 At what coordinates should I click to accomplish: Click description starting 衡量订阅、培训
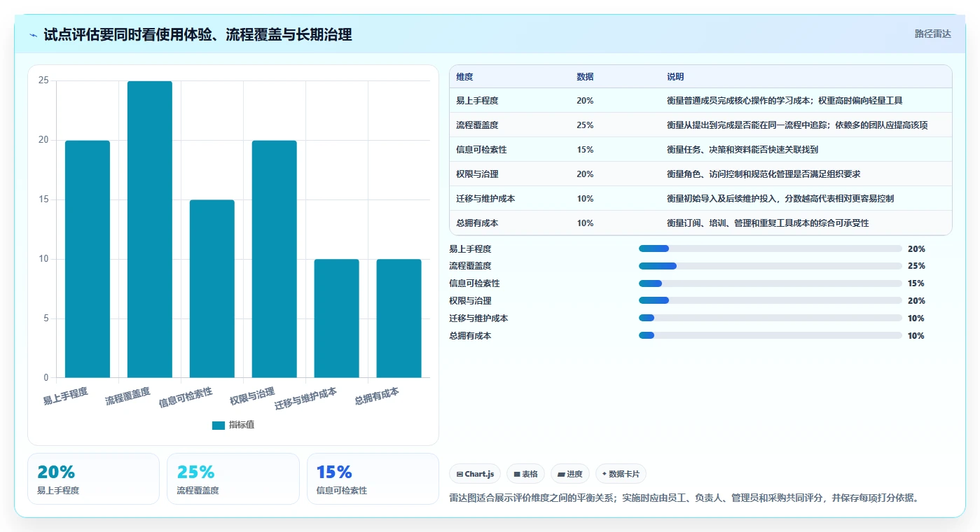tap(768, 223)
